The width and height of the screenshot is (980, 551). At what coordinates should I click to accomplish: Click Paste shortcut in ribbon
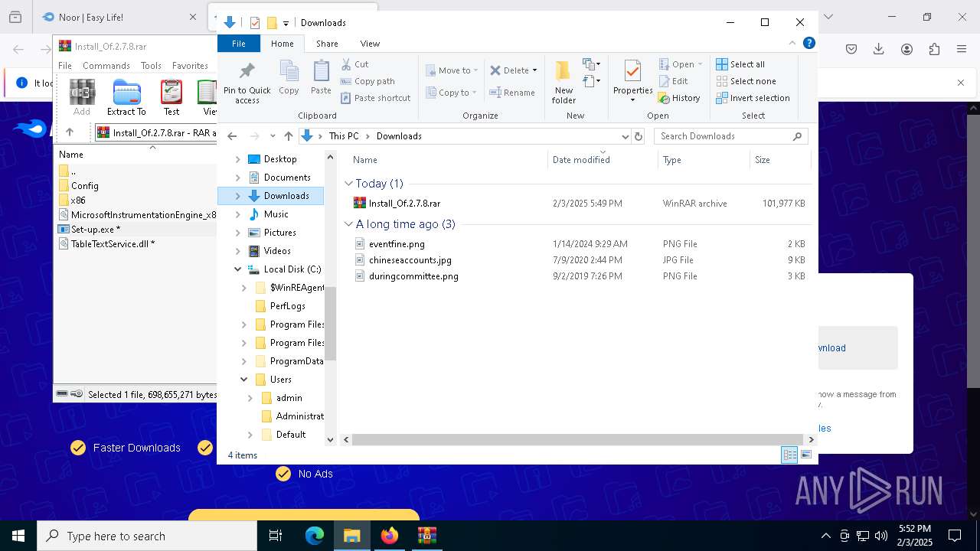375,98
